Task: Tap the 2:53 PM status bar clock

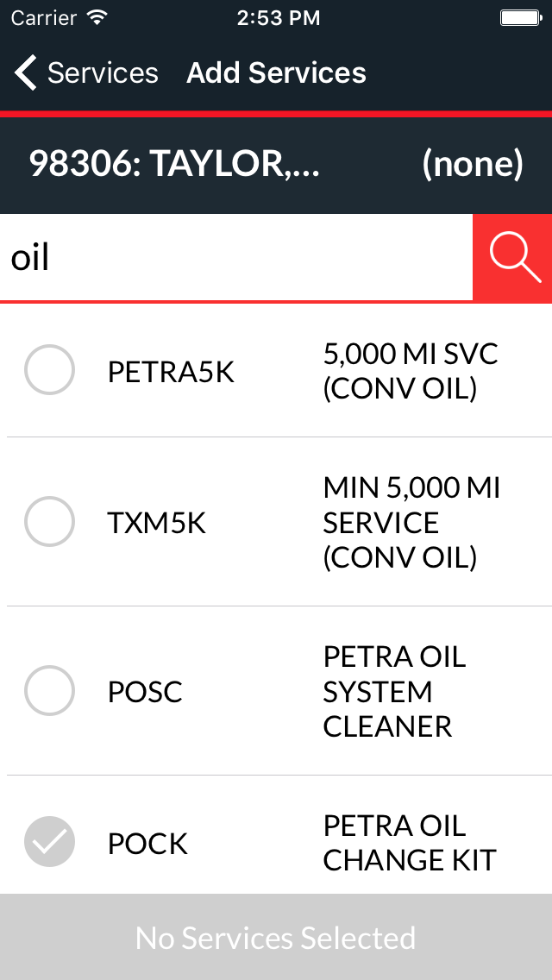Action: [x=276, y=17]
